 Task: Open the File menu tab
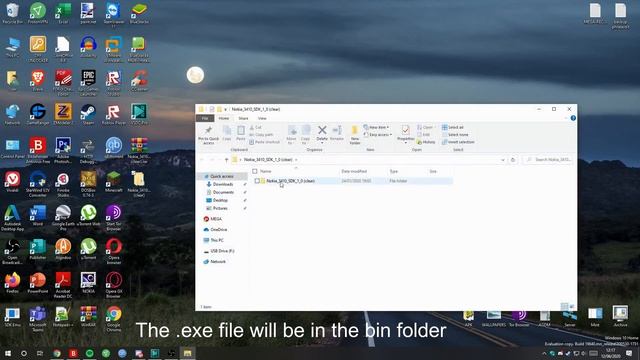pos(205,118)
